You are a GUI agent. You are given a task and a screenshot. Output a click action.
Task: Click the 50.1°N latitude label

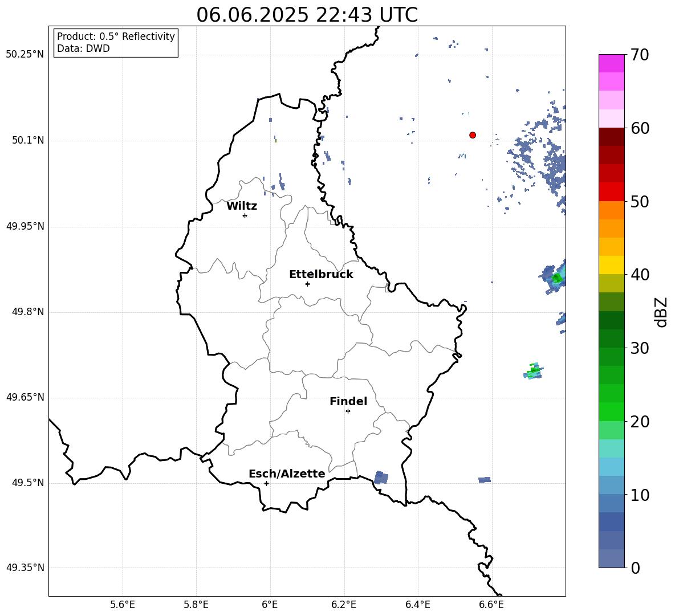29,140
